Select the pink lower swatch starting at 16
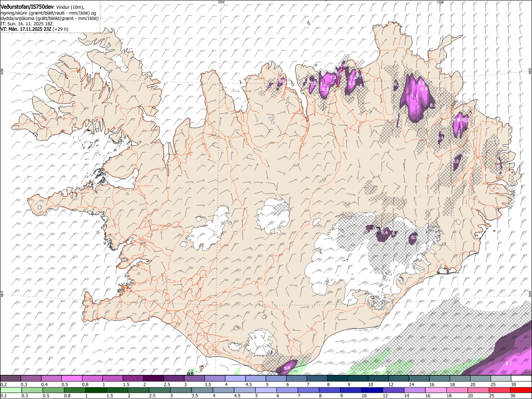 (435, 390)
